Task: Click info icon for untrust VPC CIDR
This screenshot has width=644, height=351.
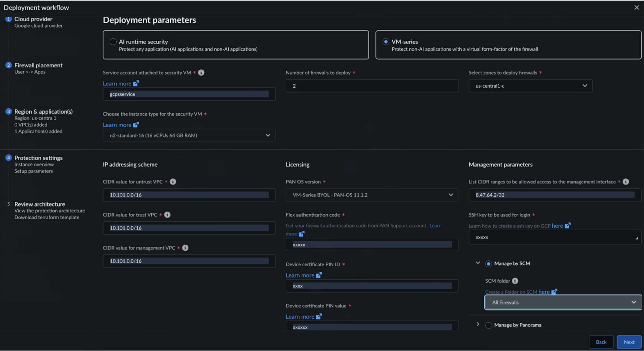Action: [x=173, y=182]
